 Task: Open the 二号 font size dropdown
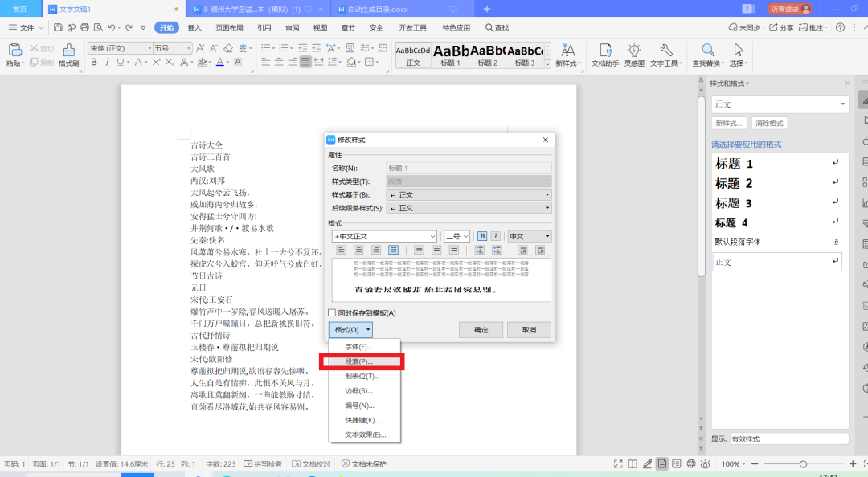[457, 236]
